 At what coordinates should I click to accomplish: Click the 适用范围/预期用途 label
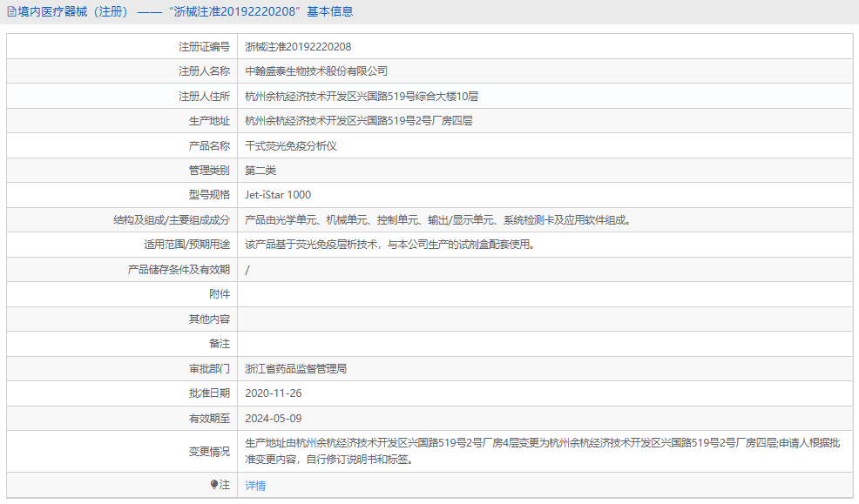186,244
